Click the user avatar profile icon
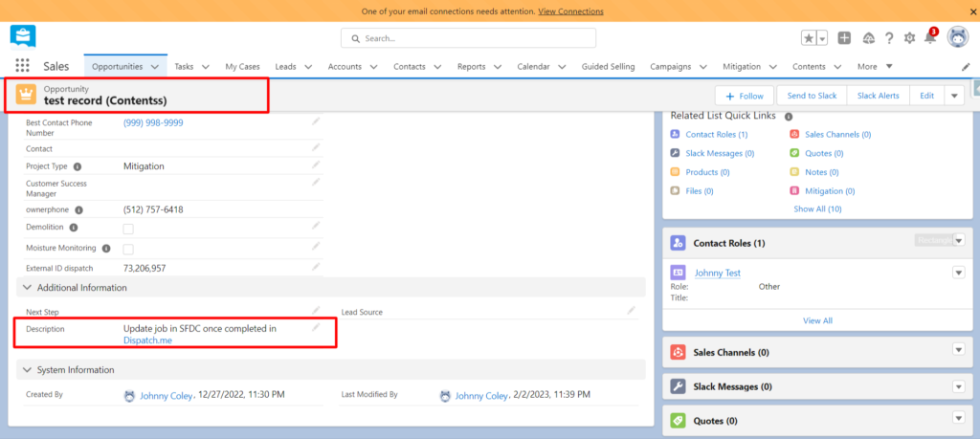 [957, 37]
